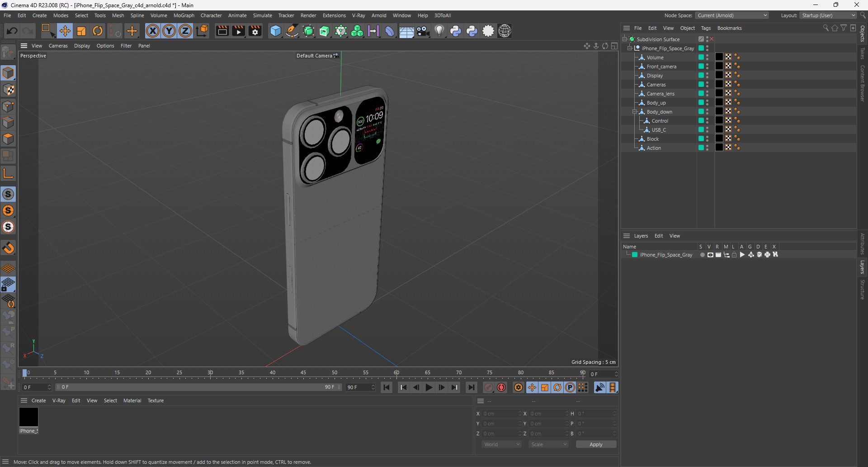Select the USB_C object
The width and height of the screenshot is (868, 467).
659,130
